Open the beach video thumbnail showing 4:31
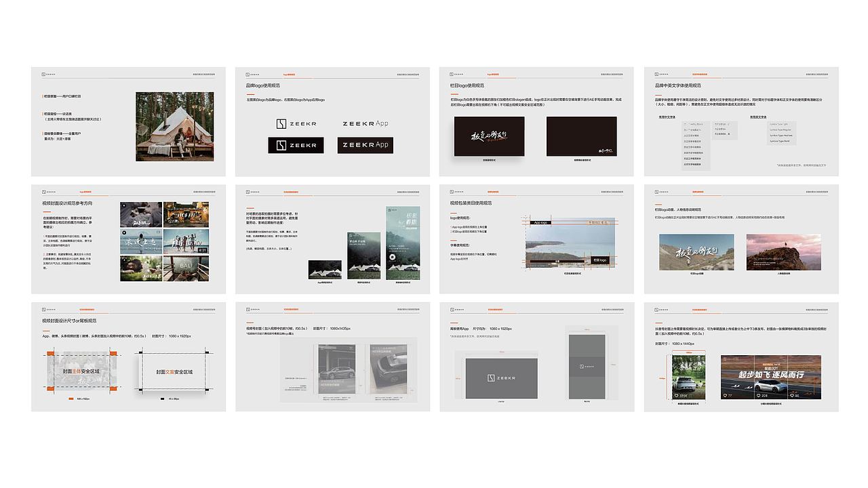Viewport: 868px width, 488px height. [x=186, y=241]
